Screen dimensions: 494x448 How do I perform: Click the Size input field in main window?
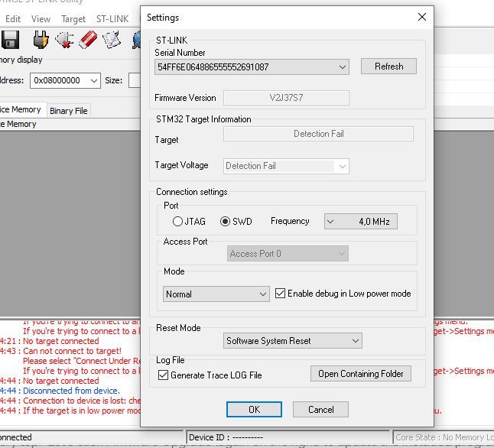click(x=135, y=80)
